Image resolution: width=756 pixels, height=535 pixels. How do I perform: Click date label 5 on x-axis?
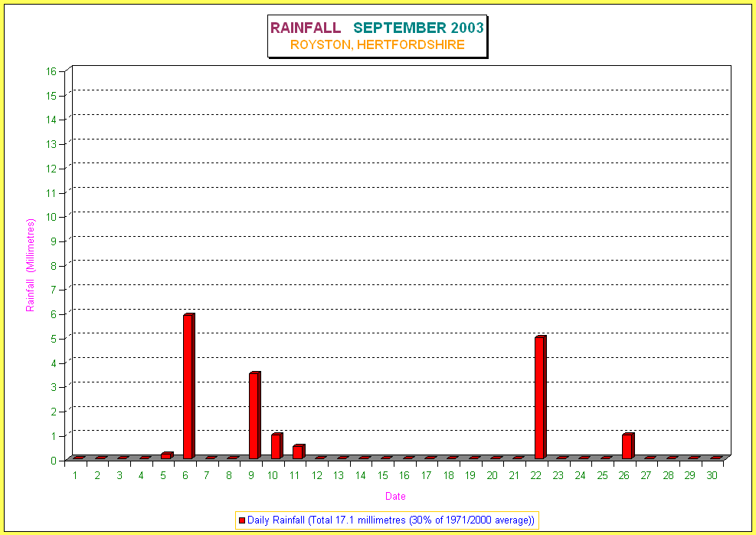click(x=163, y=476)
